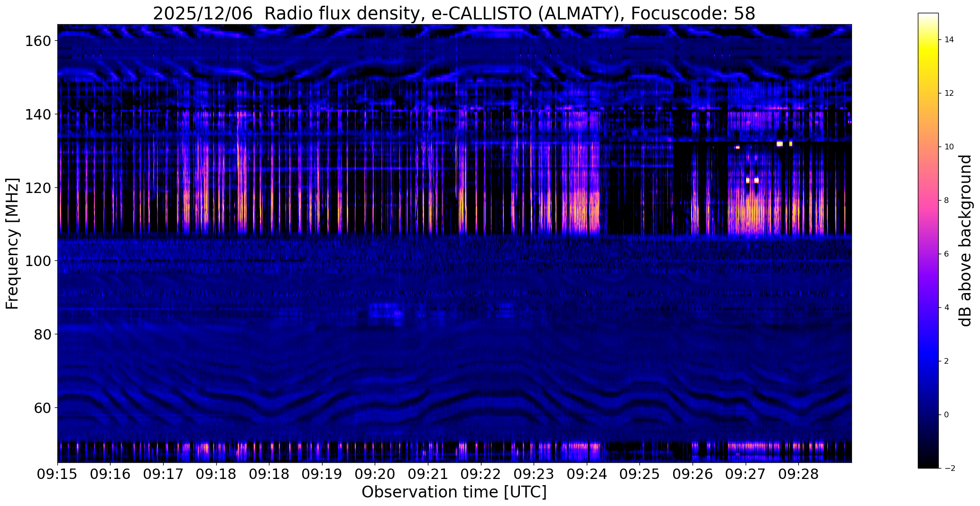Click the 09:20 time tick label
Viewport: 980px width, 506px height.
coord(375,474)
